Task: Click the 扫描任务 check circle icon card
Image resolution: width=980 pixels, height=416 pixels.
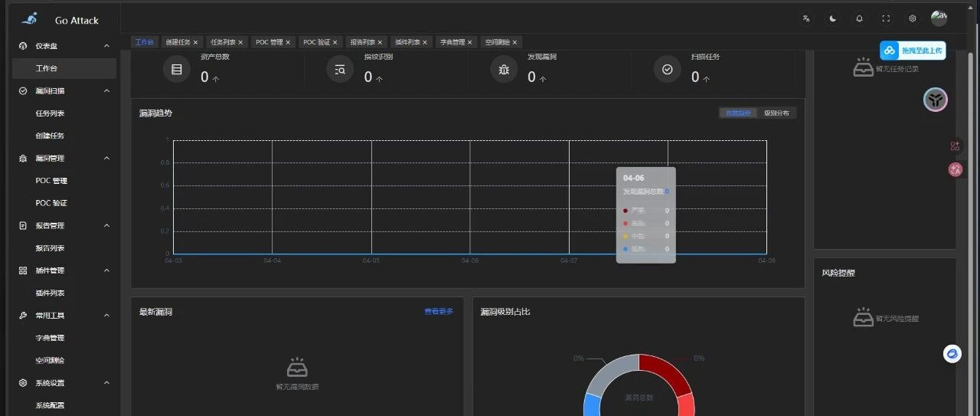Action: [667, 70]
